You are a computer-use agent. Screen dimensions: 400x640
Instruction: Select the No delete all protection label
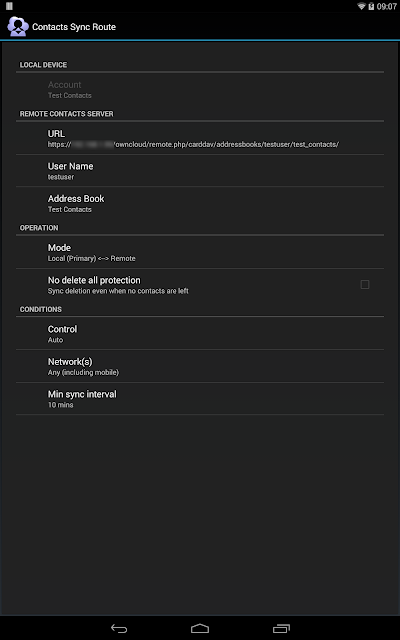point(94,280)
